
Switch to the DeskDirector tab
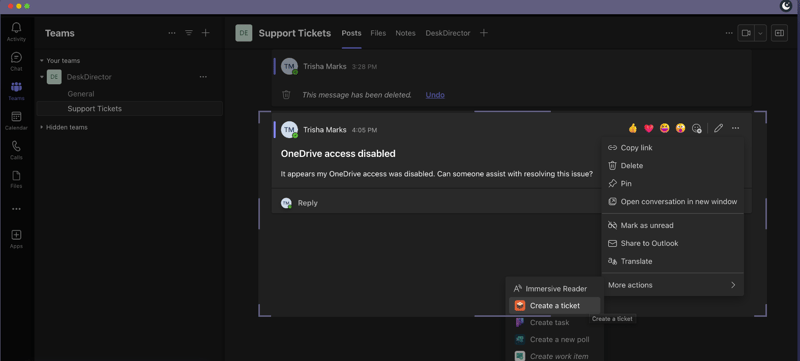[x=448, y=33]
